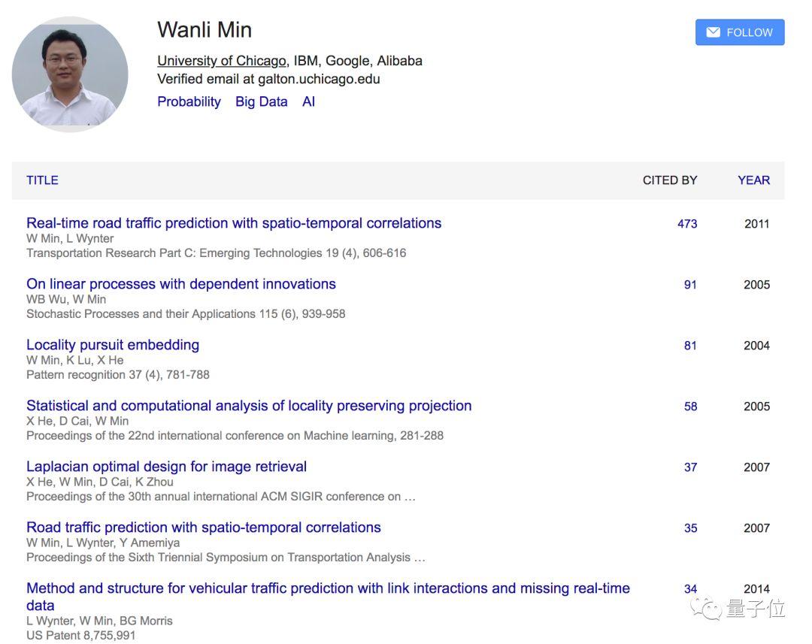Open Road traffic prediction 2007 symposium paper
This screenshot has width=812, height=644.
204,528
